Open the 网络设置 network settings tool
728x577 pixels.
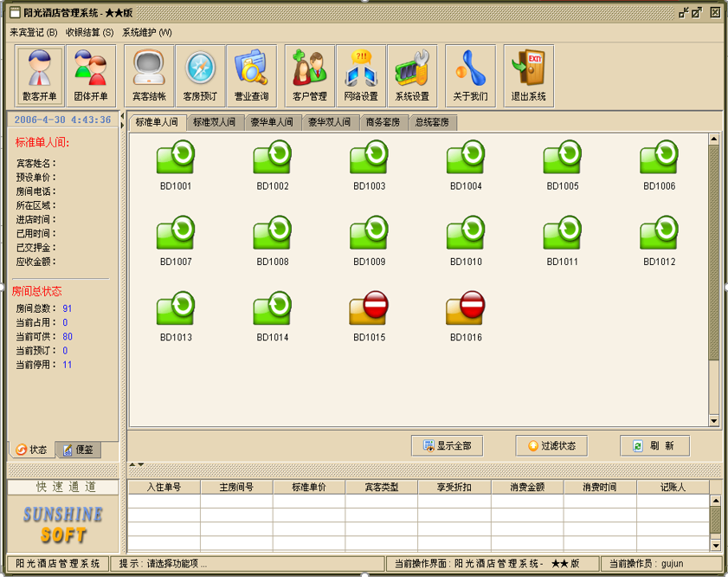coord(361,75)
